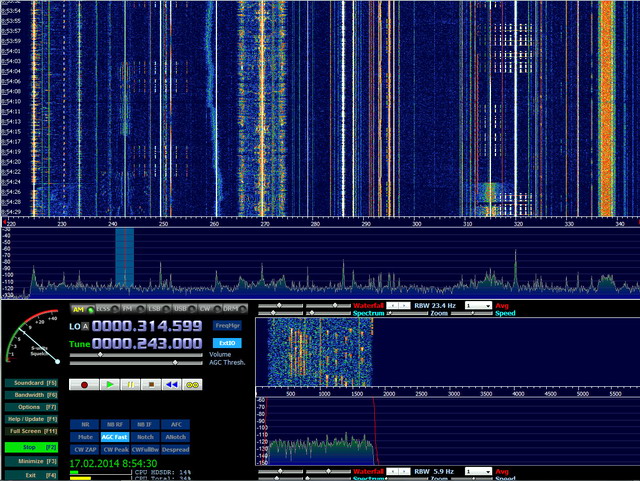The height and width of the screenshot is (481, 640).
Task: Open the ExtIO hardware dialog
Action: 227,343
